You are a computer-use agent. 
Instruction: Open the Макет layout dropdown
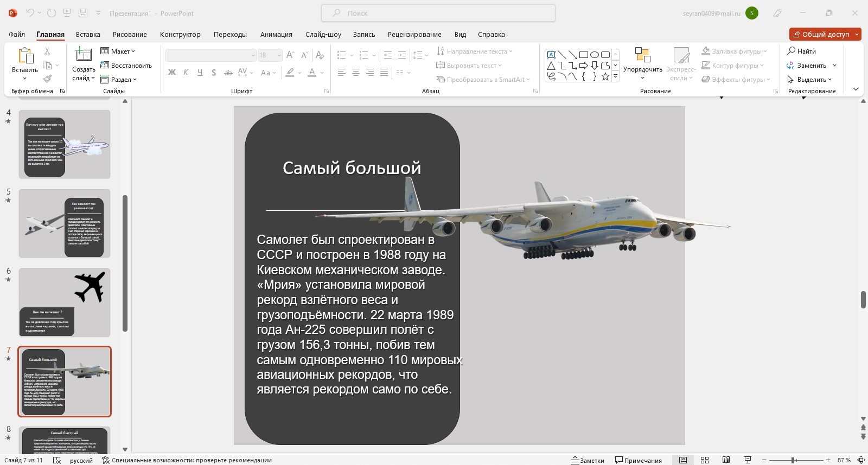118,51
